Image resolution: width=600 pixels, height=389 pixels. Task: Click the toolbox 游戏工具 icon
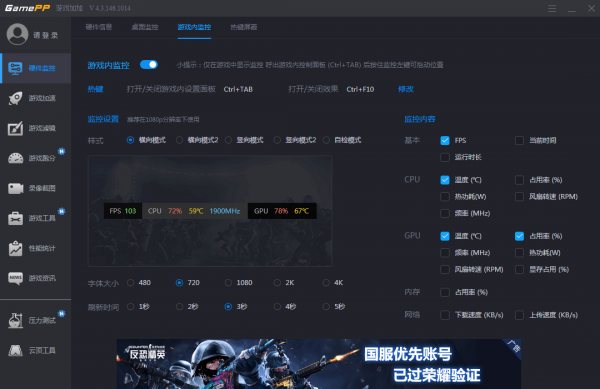(x=15, y=218)
